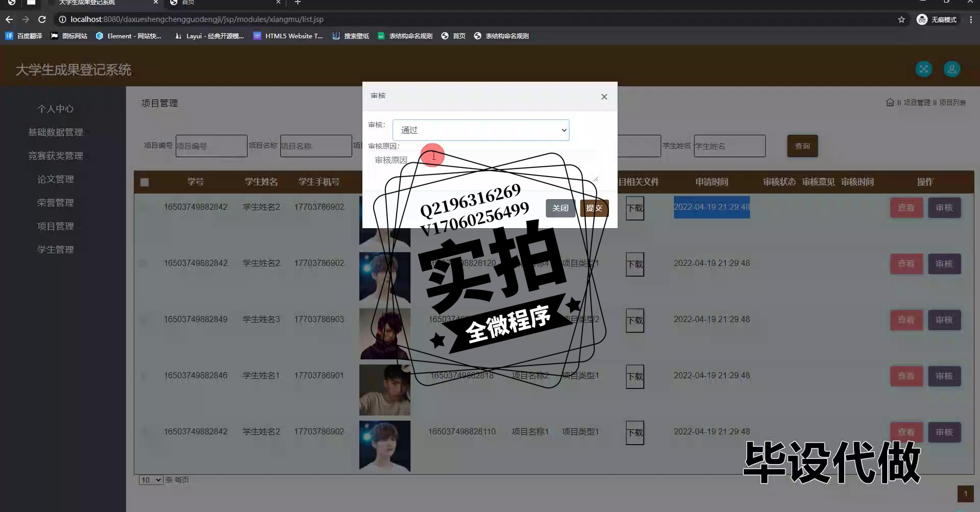
Task: Open rows-per-page dropdown showing 10
Action: 151,480
